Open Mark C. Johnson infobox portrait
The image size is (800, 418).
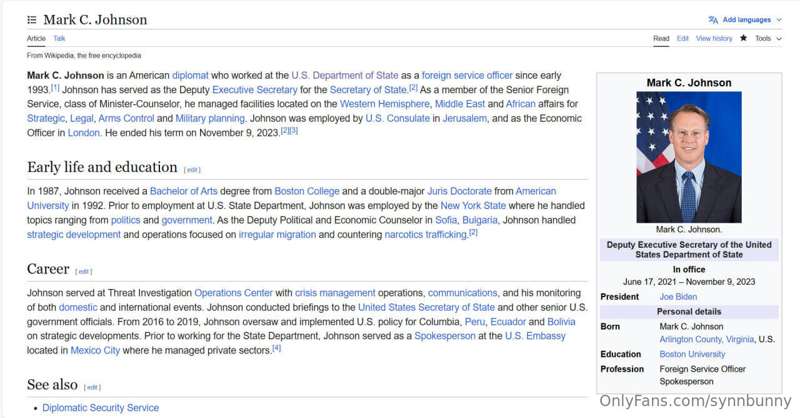[x=689, y=157]
